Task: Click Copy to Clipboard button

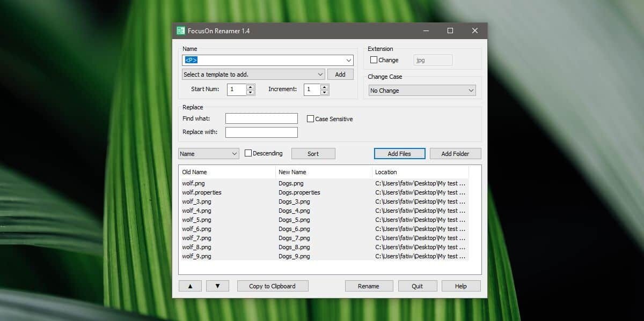Action: (x=273, y=286)
